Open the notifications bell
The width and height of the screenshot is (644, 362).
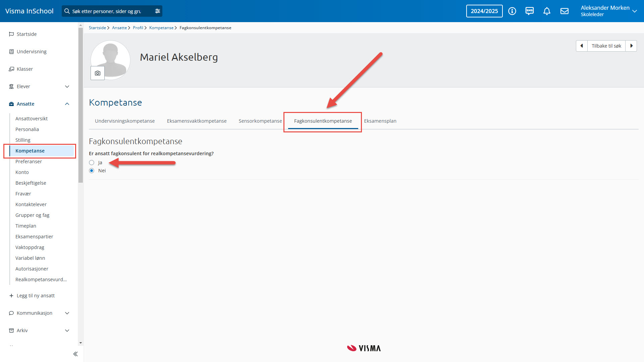[547, 11]
